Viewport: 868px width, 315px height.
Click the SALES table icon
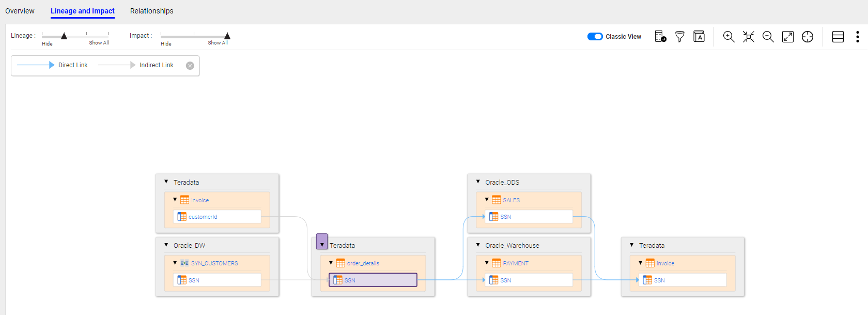pos(497,200)
